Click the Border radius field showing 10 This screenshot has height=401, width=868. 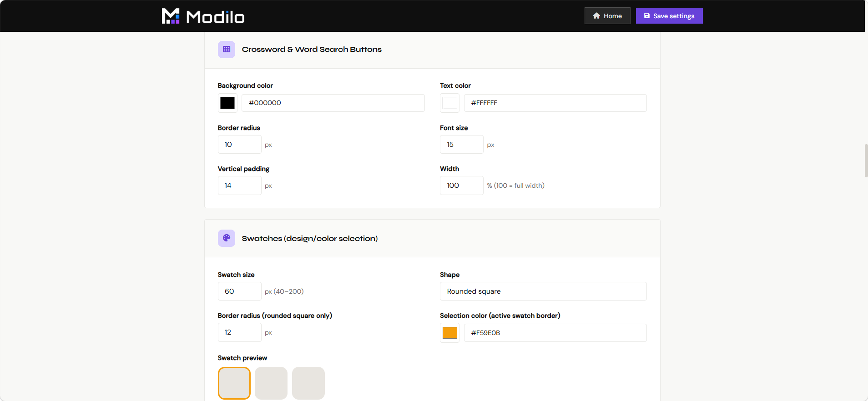click(x=240, y=145)
